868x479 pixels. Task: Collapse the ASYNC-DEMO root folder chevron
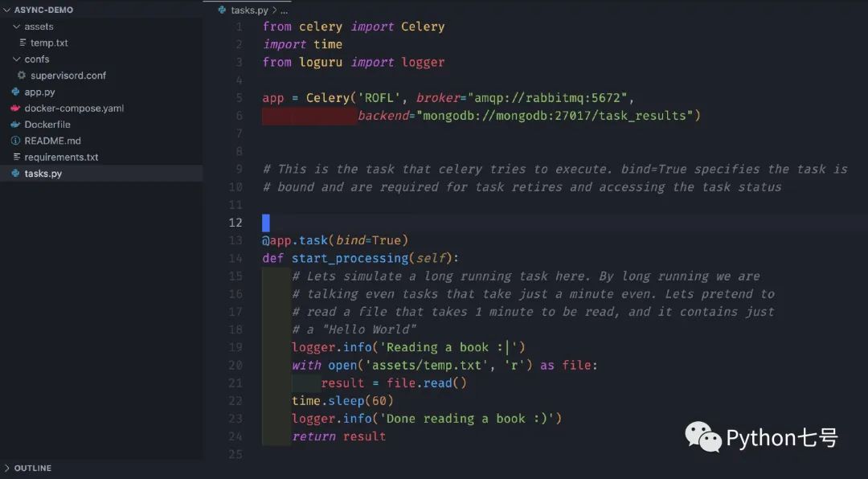click(x=6, y=10)
